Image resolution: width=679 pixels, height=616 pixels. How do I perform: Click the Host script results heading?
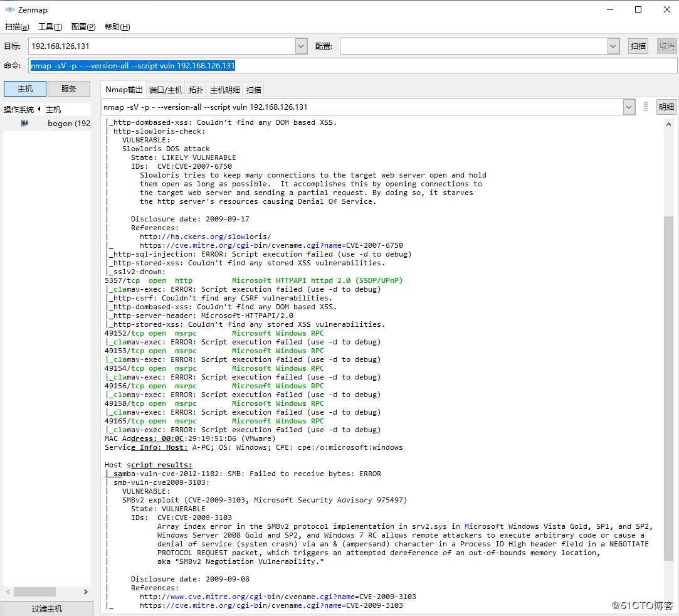click(x=148, y=465)
